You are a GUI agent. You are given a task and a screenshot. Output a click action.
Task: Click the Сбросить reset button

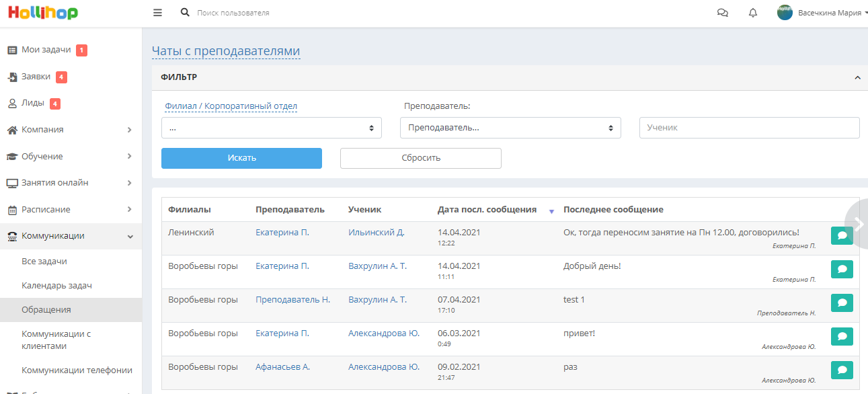[421, 158]
